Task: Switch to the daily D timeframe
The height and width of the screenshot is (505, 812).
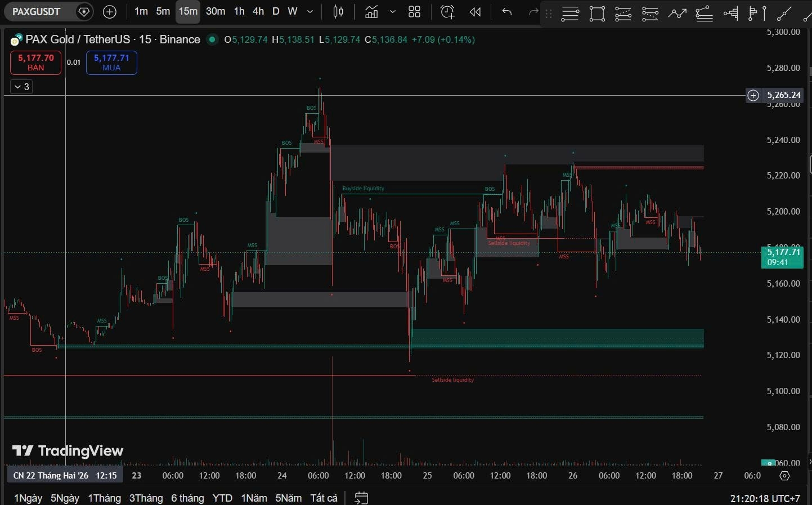Action: [x=276, y=11]
